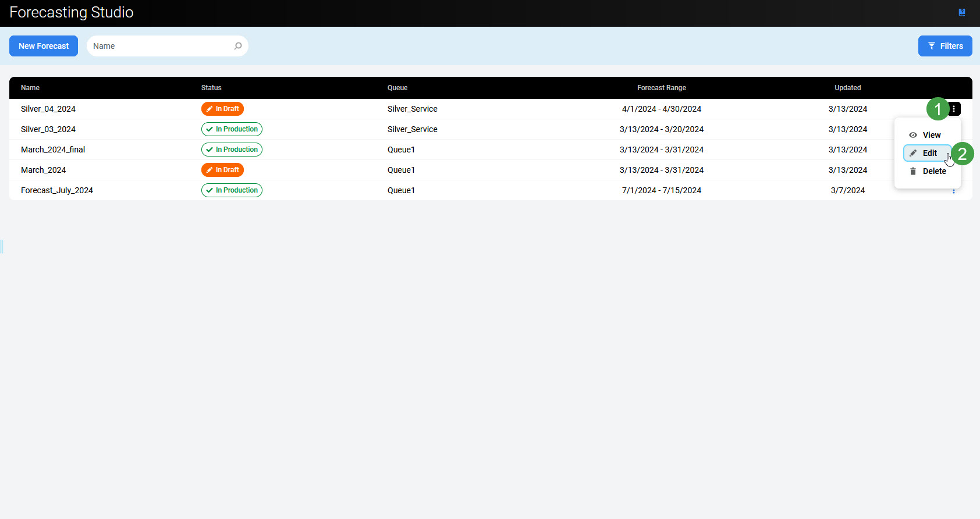Image resolution: width=980 pixels, height=519 pixels.
Task: Open the help book icon in header
Action: pos(962,12)
